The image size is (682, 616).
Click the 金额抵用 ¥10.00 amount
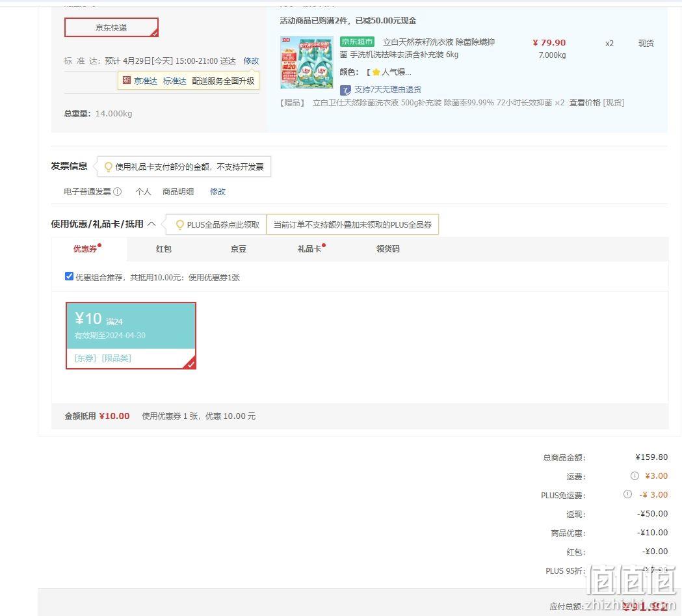[x=114, y=416]
